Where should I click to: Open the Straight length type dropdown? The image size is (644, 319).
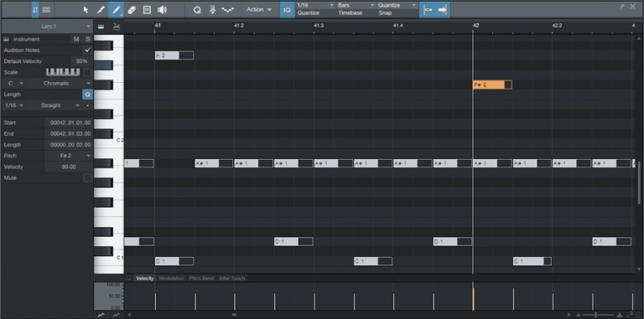point(54,105)
